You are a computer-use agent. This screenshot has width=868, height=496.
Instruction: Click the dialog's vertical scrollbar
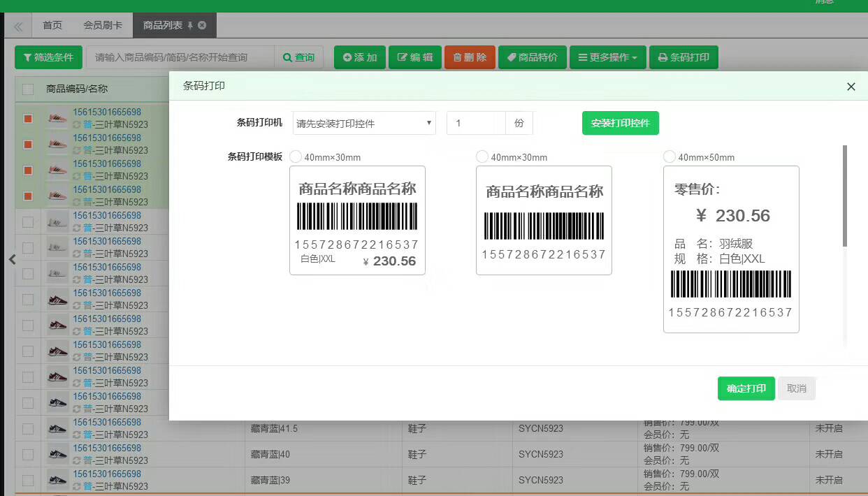(x=845, y=196)
